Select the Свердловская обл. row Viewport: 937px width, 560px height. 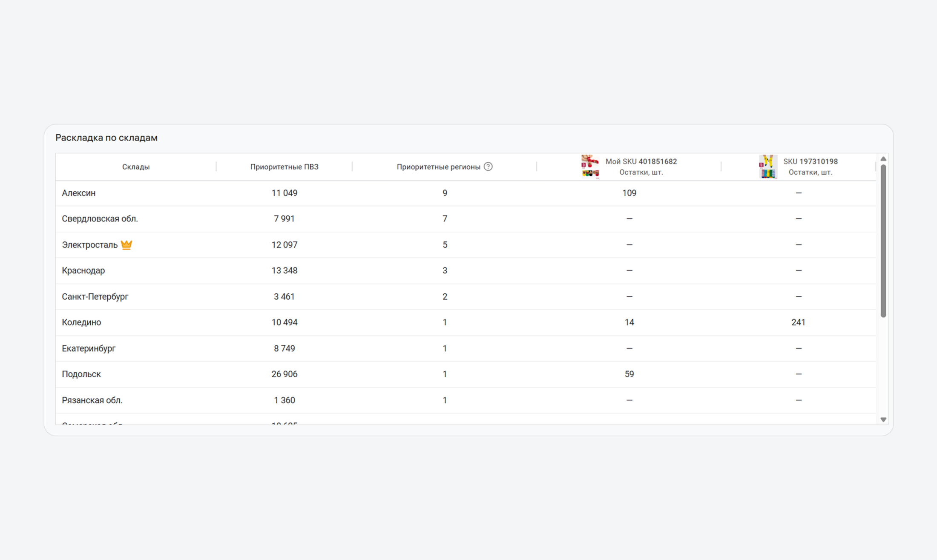(x=100, y=219)
